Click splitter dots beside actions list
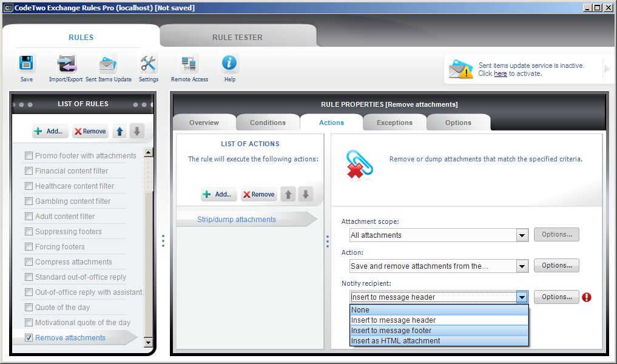The image size is (617, 364). (x=328, y=241)
